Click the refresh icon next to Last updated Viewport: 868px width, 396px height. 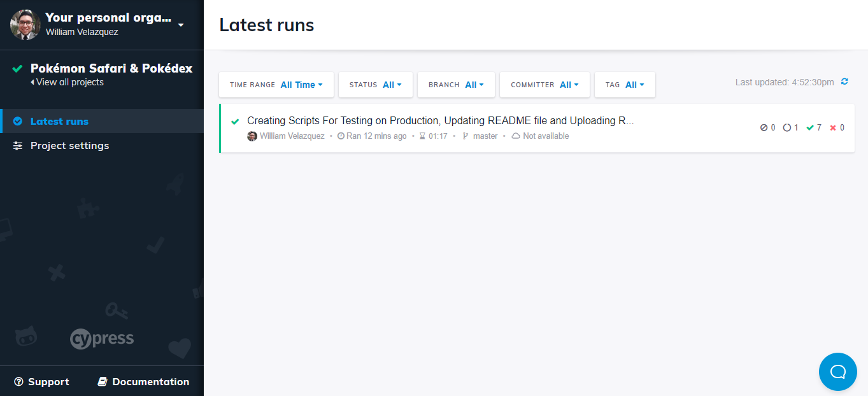[844, 81]
